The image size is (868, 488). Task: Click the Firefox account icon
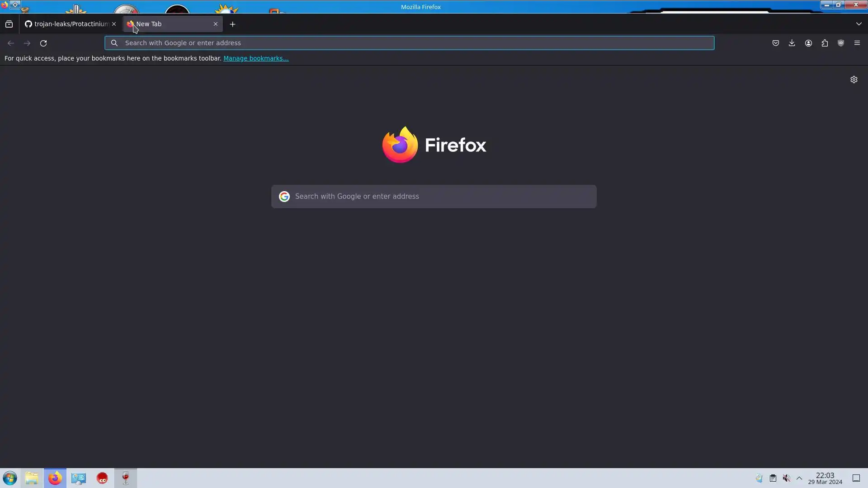[808, 43]
